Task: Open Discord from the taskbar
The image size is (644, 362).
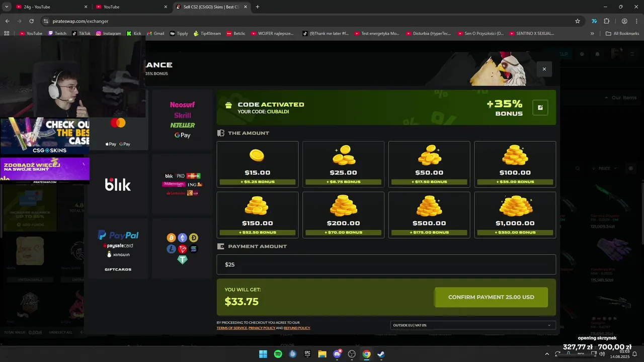Action: (337, 354)
